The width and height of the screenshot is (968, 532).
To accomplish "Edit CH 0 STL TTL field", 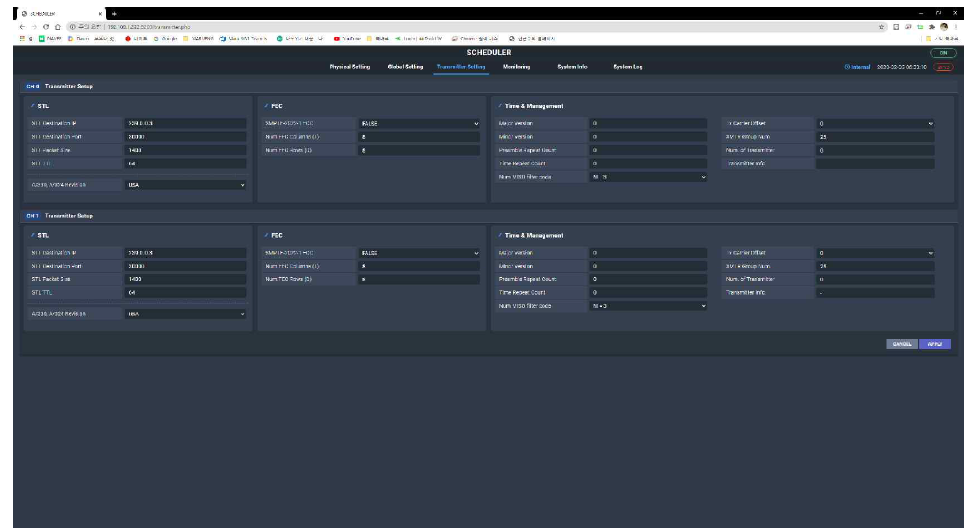I will pos(185,164).
